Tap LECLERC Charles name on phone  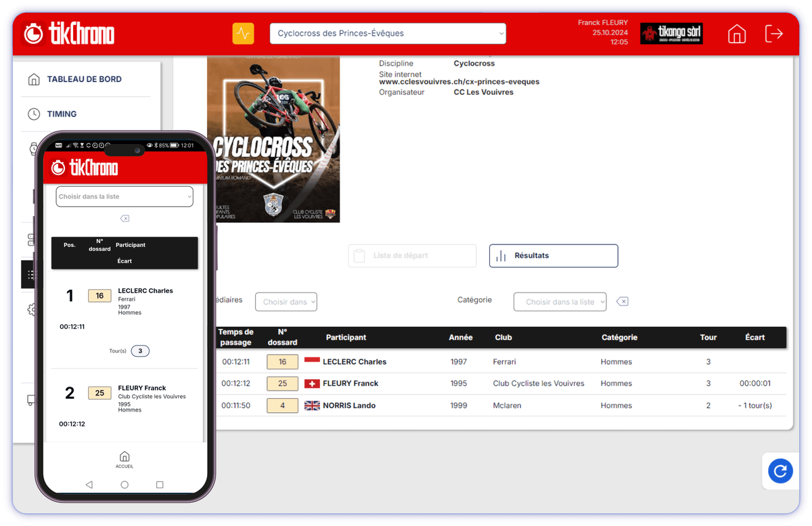[x=145, y=291]
